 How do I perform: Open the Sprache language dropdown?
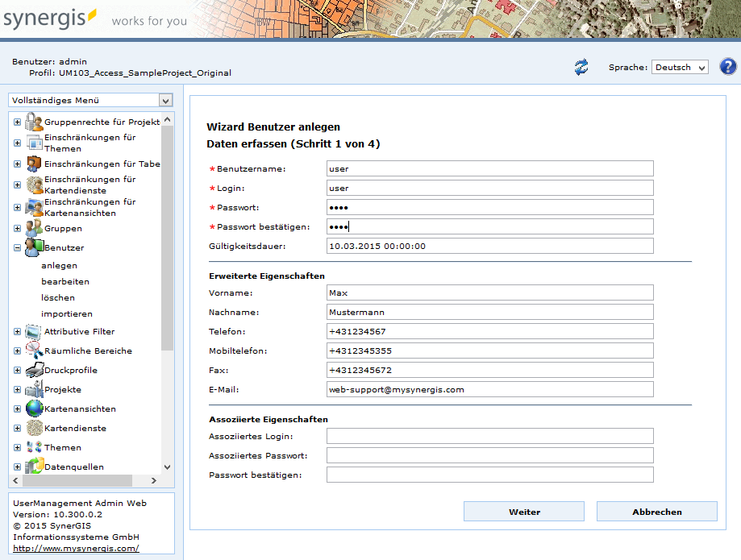coord(680,68)
